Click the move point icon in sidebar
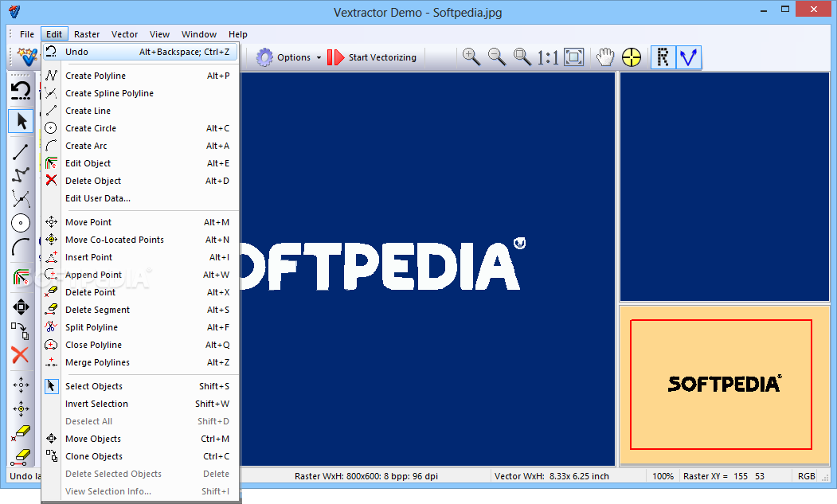The image size is (837, 504). click(21, 385)
